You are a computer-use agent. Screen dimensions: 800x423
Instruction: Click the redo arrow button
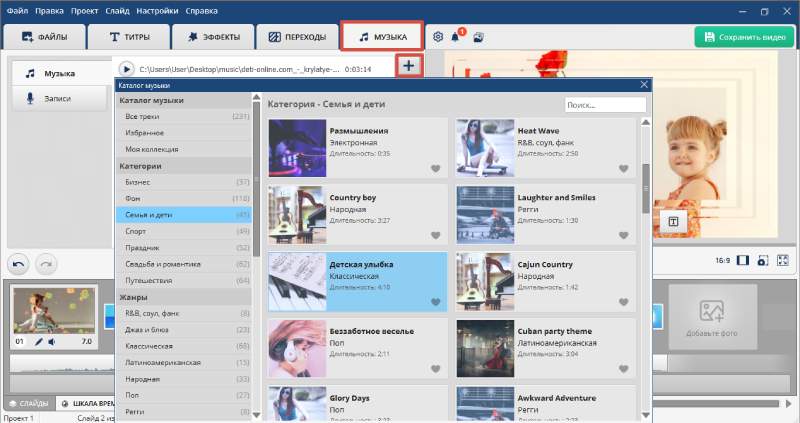(x=46, y=264)
